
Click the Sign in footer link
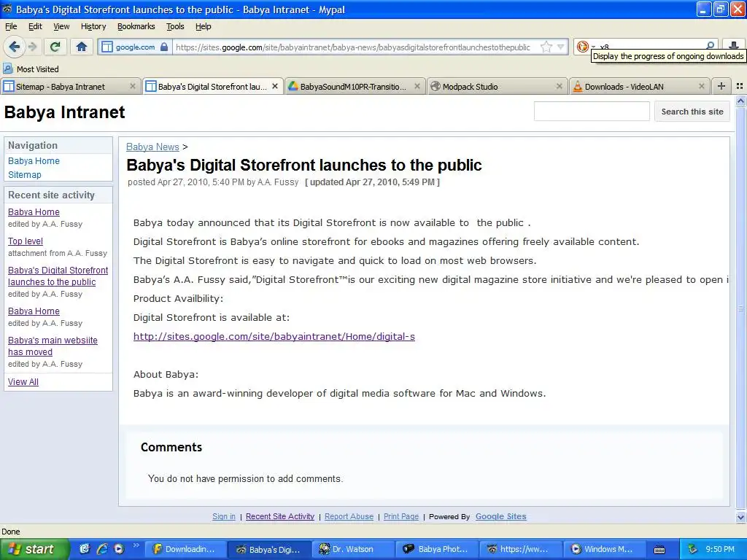pos(224,517)
